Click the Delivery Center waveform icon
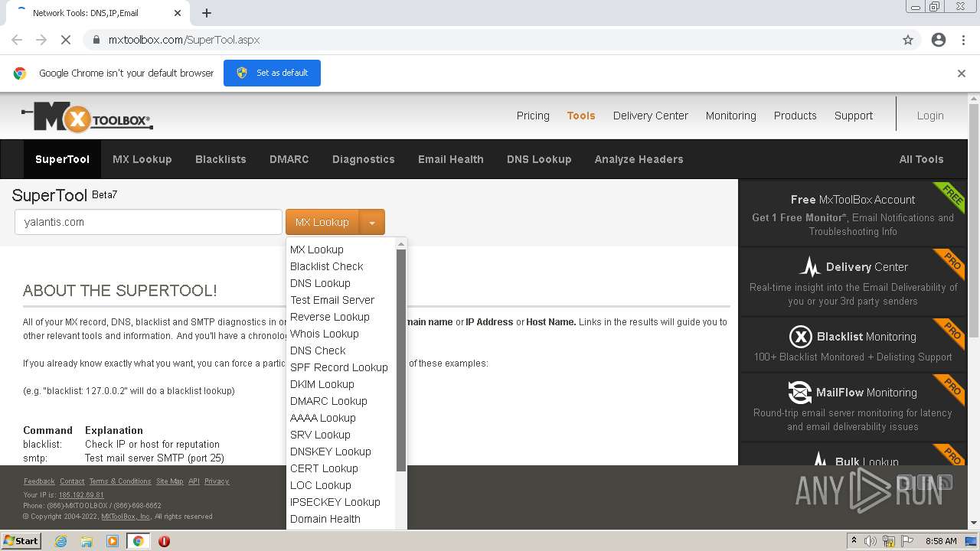 click(810, 267)
